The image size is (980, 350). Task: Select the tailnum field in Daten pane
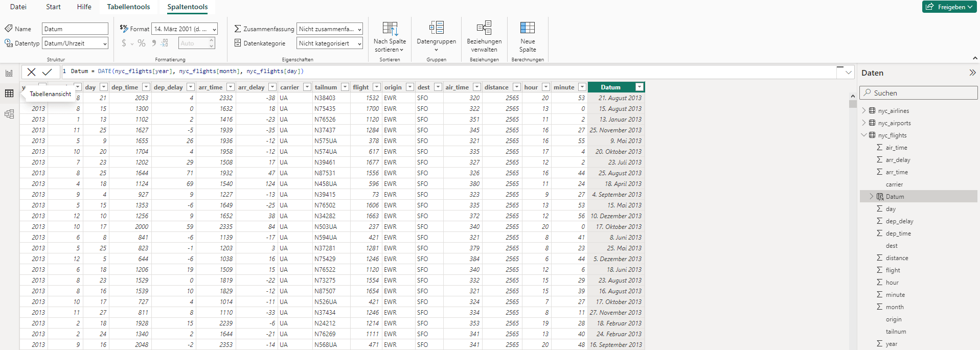coord(896,332)
